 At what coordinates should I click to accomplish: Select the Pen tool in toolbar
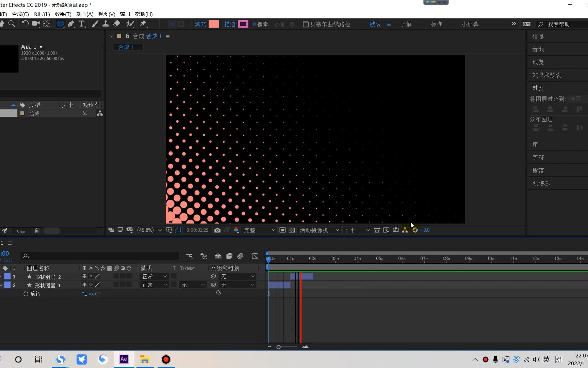coord(71,24)
